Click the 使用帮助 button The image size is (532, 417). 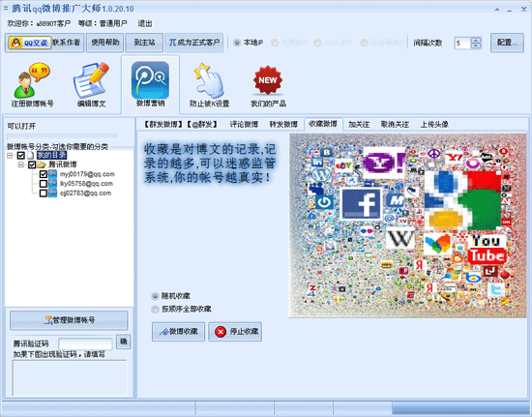(x=104, y=43)
